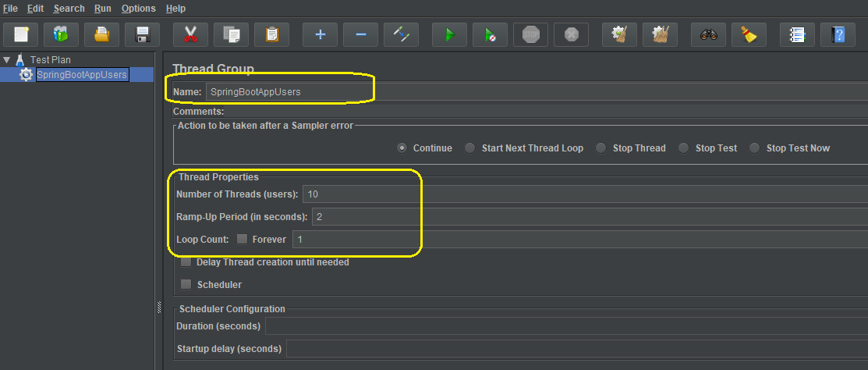Open the Search menu
868x370 pixels.
tap(69, 9)
